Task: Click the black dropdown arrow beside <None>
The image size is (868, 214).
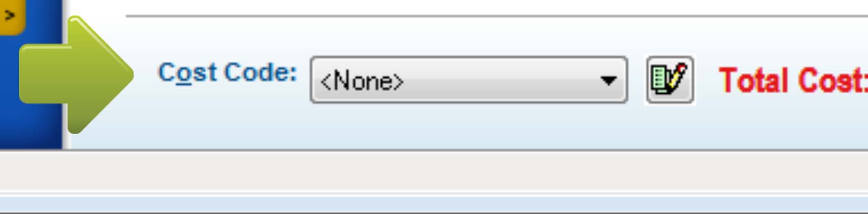Action: click(x=608, y=80)
